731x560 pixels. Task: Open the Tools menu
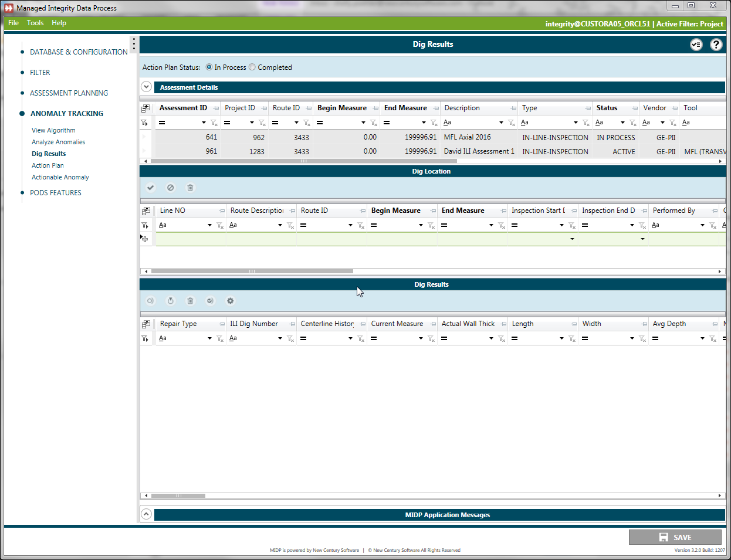point(35,23)
